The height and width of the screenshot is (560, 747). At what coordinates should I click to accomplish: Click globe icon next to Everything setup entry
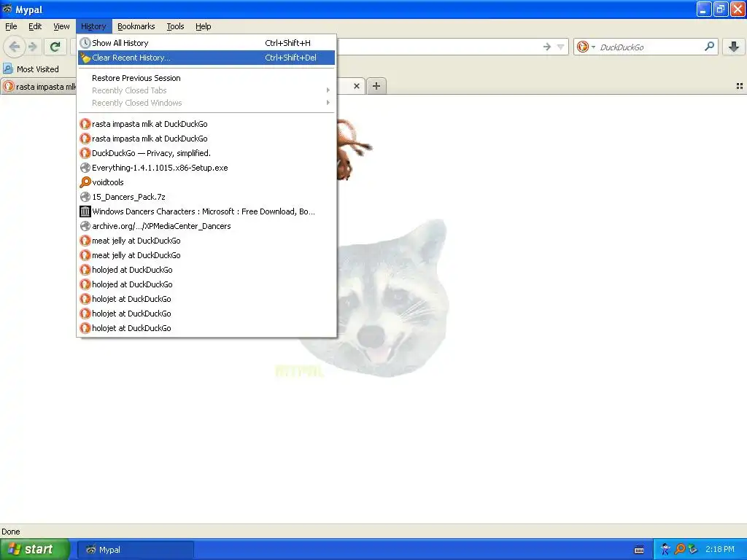(x=85, y=168)
